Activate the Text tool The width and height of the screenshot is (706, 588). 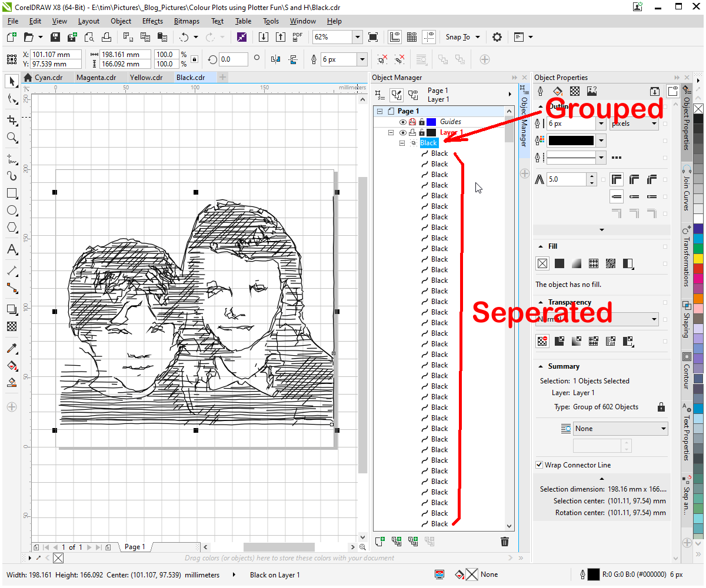[11, 249]
